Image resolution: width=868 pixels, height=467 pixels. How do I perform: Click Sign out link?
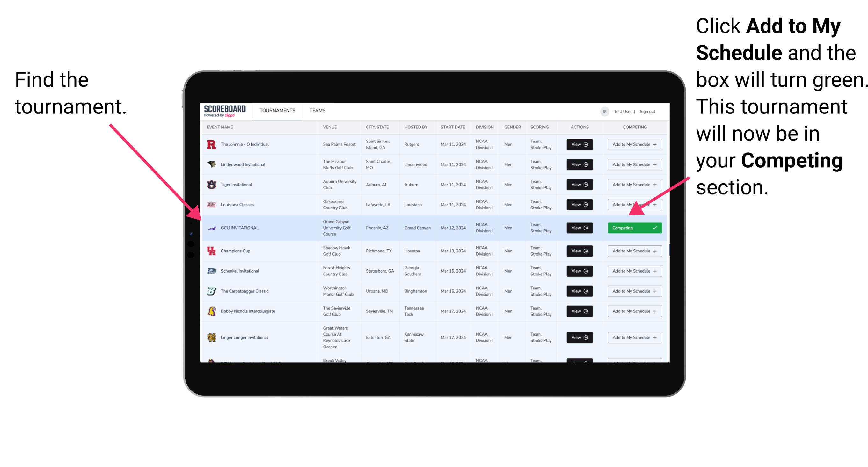point(655,110)
